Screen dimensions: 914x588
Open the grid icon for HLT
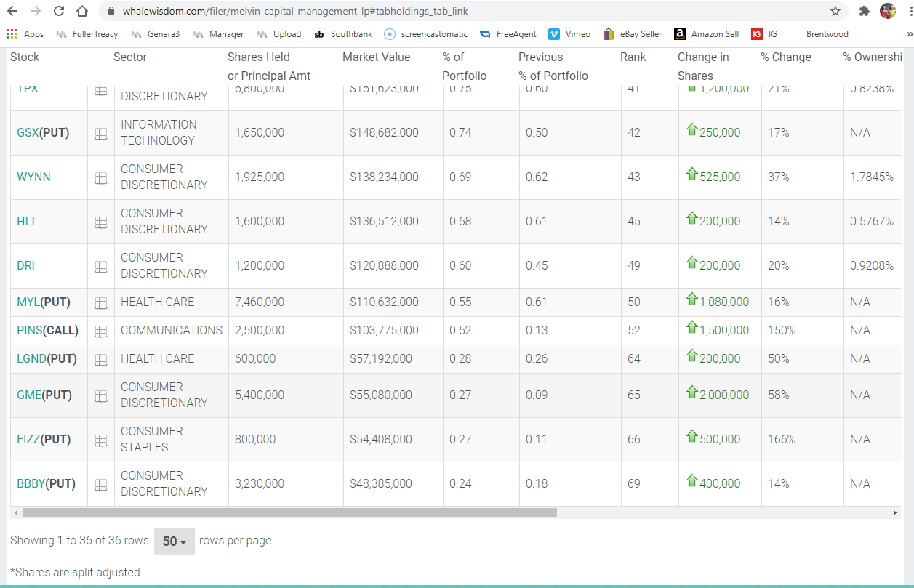coord(101,222)
